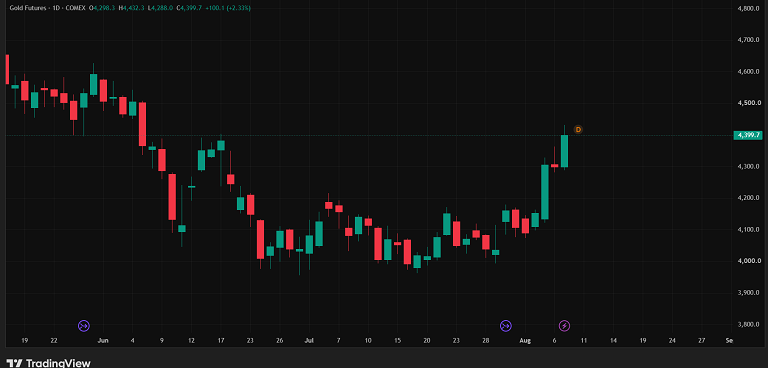Viewport: 768px width, 368px height.
Task: Click the open value O4,298.3
Action: tap(103, 8)
